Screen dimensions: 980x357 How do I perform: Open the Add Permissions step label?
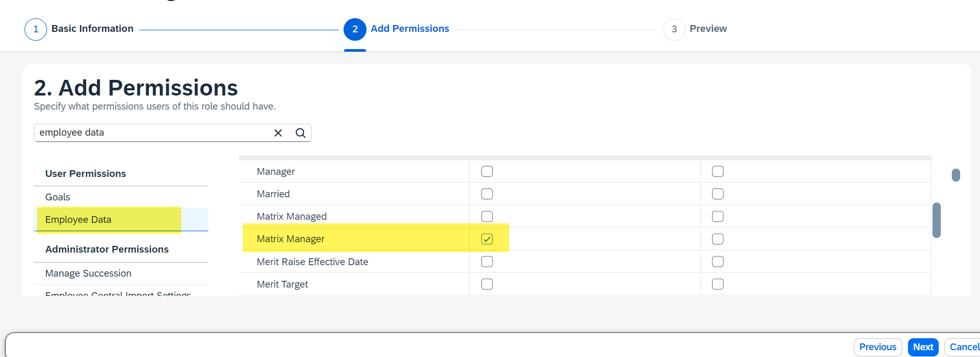tap(410, 29)
